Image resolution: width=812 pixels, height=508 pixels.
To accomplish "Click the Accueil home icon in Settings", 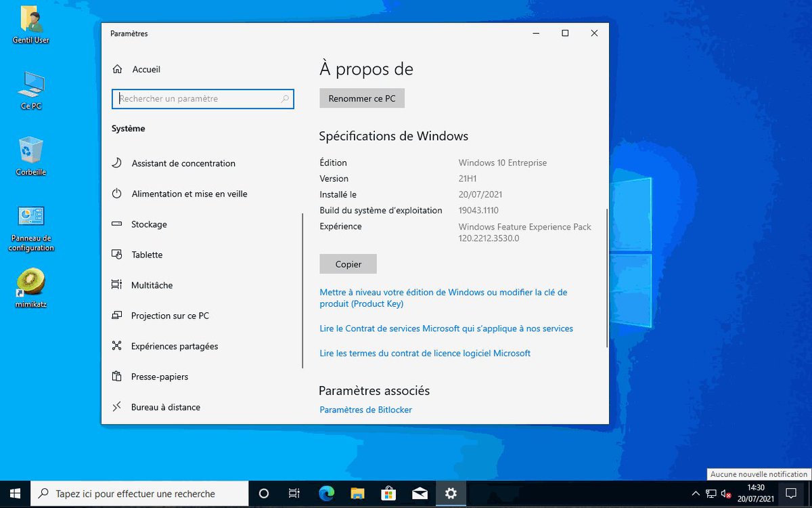I will [x=117, y=69].
